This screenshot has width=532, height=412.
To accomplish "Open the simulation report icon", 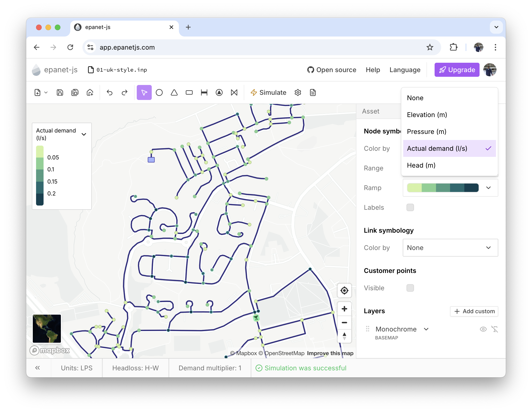I will [x=313, y=92].
